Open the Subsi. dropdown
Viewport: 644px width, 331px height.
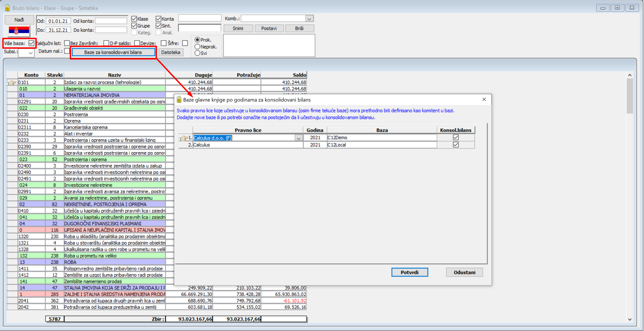(30, 53)
